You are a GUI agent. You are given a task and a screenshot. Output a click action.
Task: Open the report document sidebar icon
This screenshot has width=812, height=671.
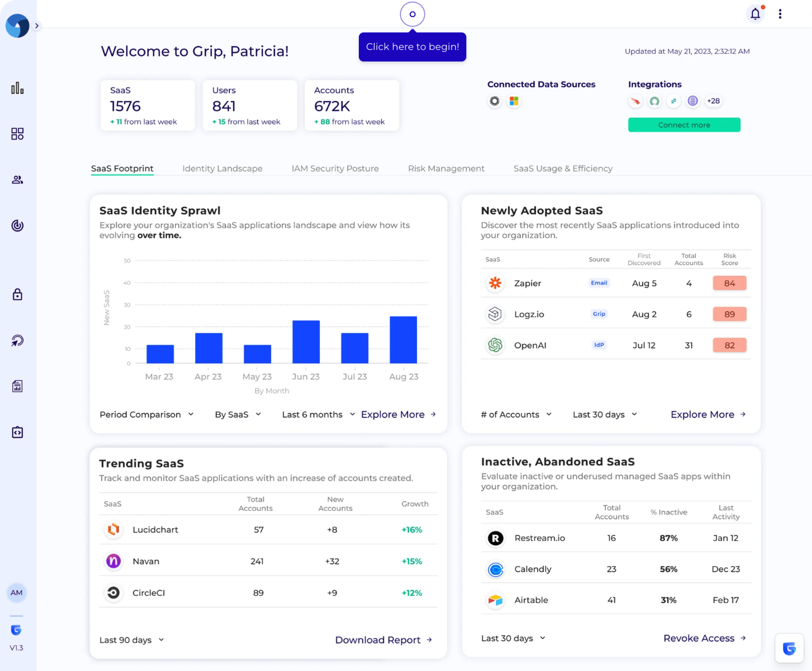tap(17, 386)
